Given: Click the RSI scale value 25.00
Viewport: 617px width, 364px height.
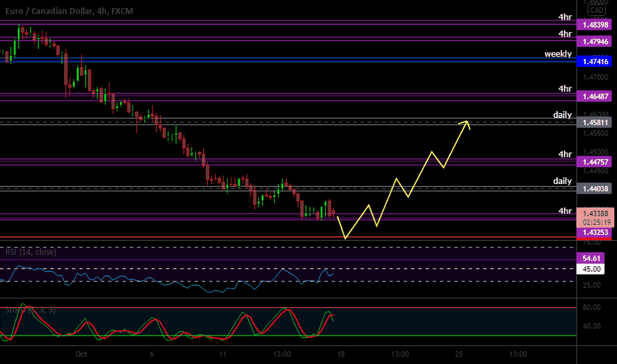Looking at the screenshot, I should pyautogui.click(x=591, y=285).
